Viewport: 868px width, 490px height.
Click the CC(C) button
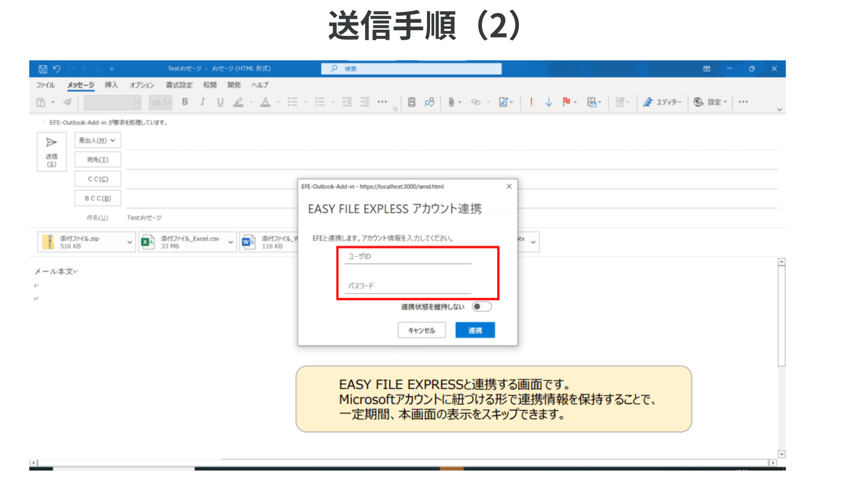pos(97,179)
